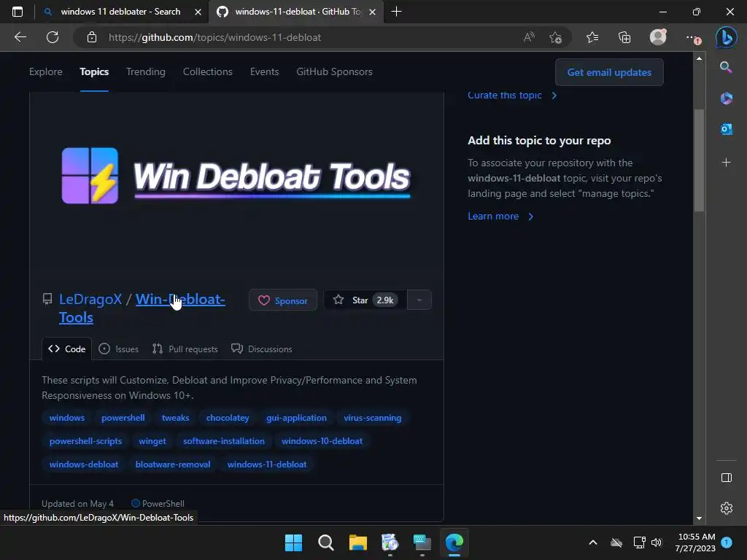Viewport: 747px width, 560px height.
Task: Open Events navigation item
Action: tap(264, 72)
